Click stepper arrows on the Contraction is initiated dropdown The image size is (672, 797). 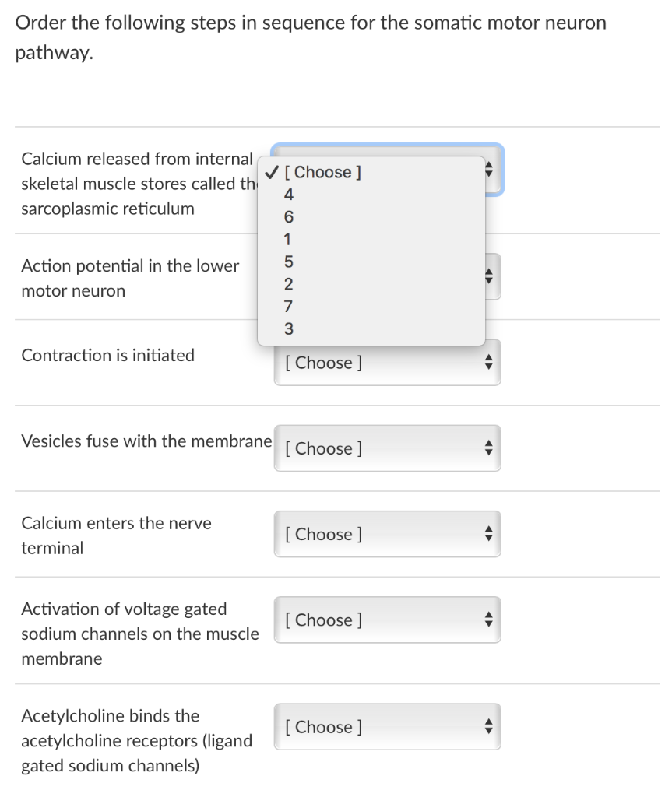tap(489, 362)
